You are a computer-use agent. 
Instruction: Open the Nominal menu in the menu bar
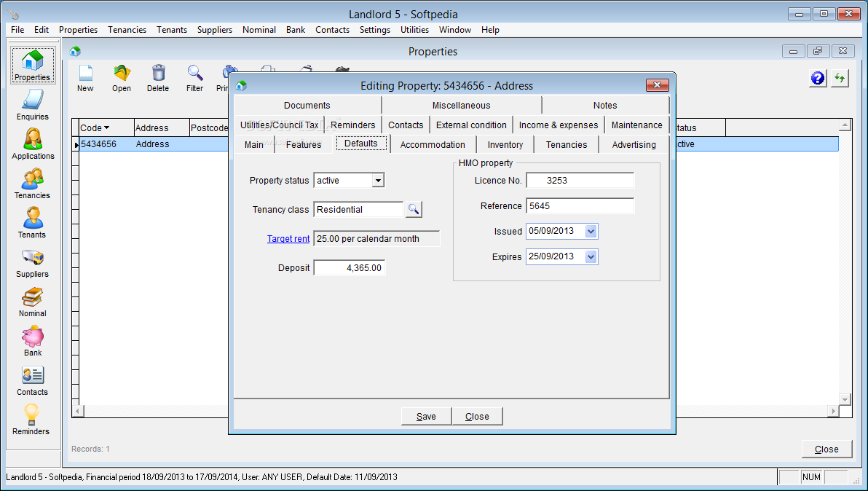pos(259,30)
